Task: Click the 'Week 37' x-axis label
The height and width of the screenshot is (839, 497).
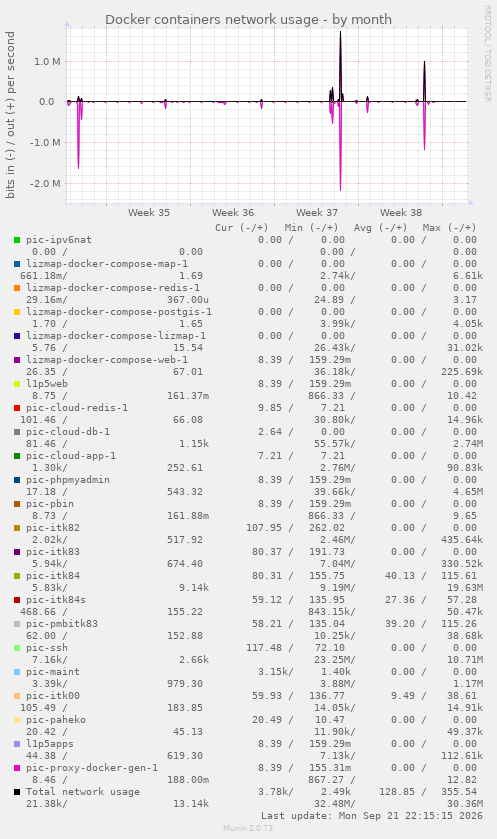Action: click(x=317, y=212)
